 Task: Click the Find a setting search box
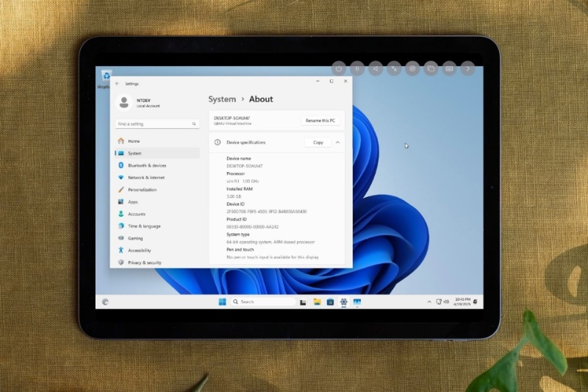(157, 124)
